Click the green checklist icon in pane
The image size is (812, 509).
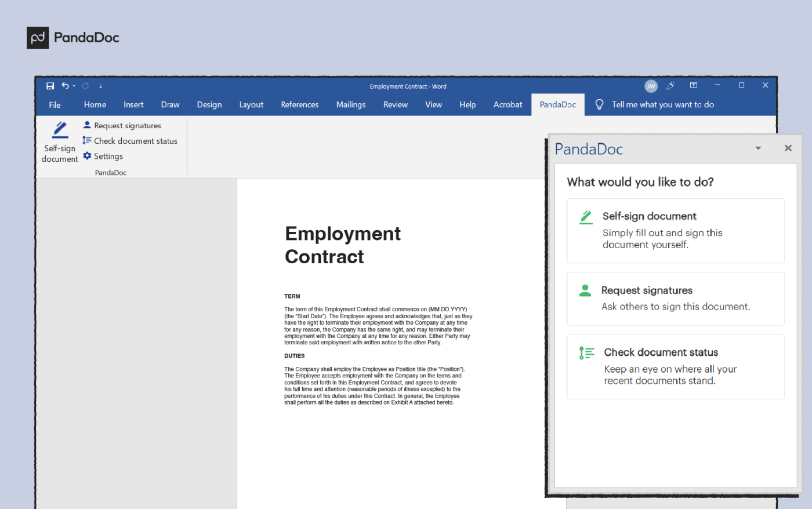586,352
